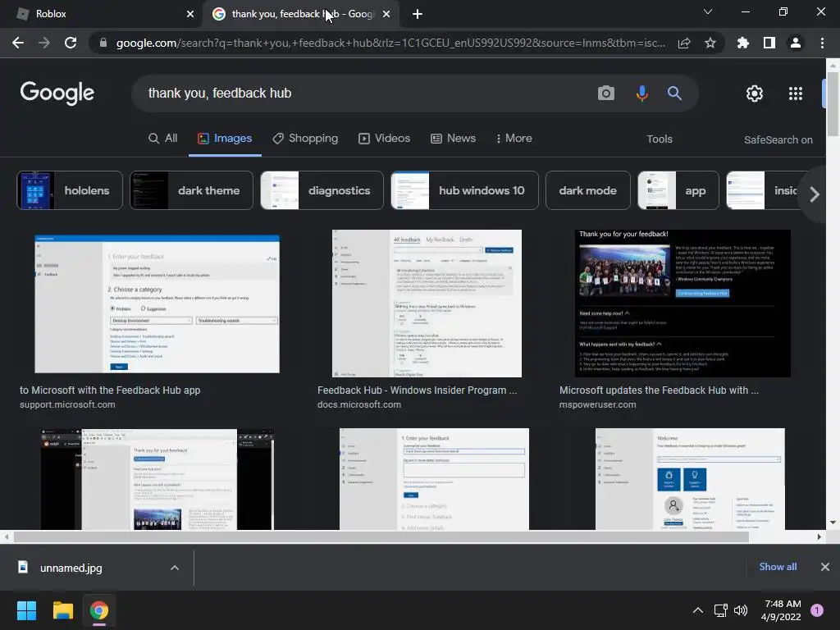The width and height of the screenshot is (840, 630).
Task: Show hidden system tray icons
Action: 698,609
